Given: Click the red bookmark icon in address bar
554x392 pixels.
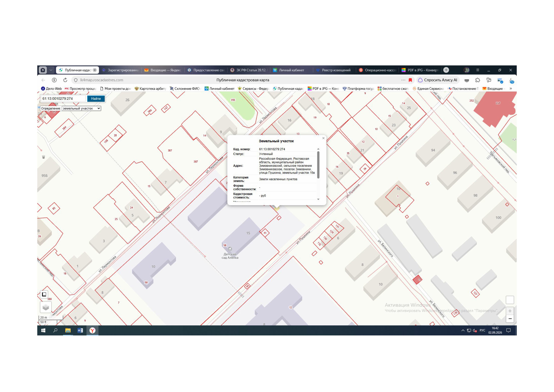Looking at the screenshot, I should pos(410,80).
